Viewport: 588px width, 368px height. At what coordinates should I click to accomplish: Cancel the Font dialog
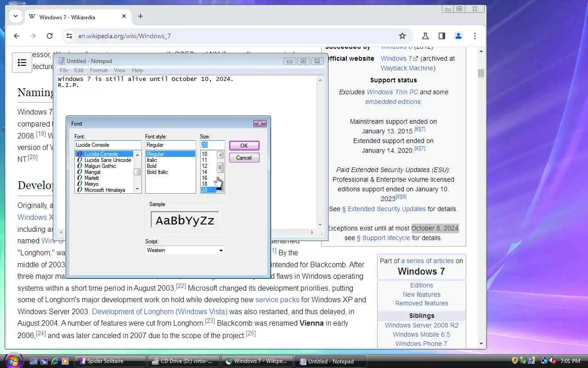(x=244, y=158)
